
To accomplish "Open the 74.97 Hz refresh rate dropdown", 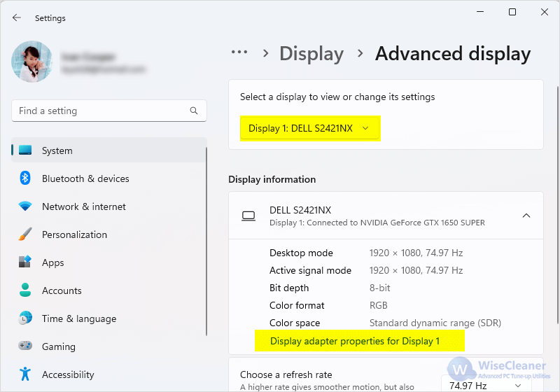I will [486, 386].
